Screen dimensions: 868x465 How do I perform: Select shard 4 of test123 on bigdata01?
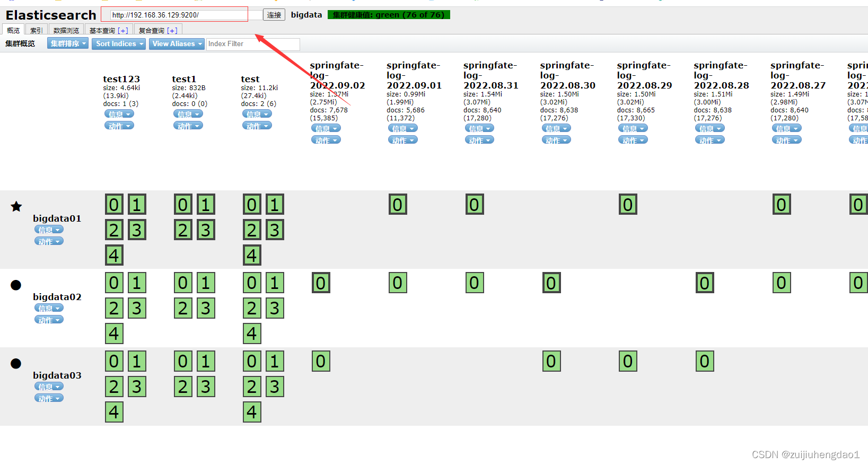[x=114, y=255]
